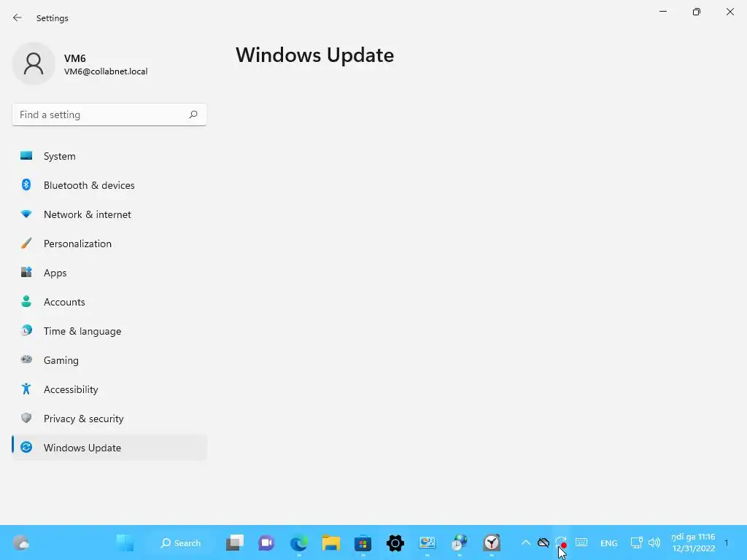Image resolution: width=747 pixels, height=560 pixels.
Task: Show hidden tray icons chevron
Action: (x=526, y=542)
